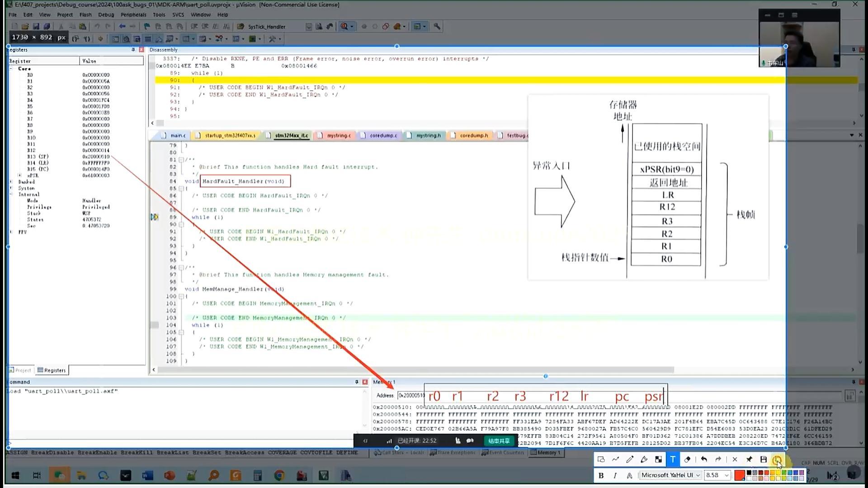Redo the annotation
This screenshot has width=868, height=488.
(718, 460)
